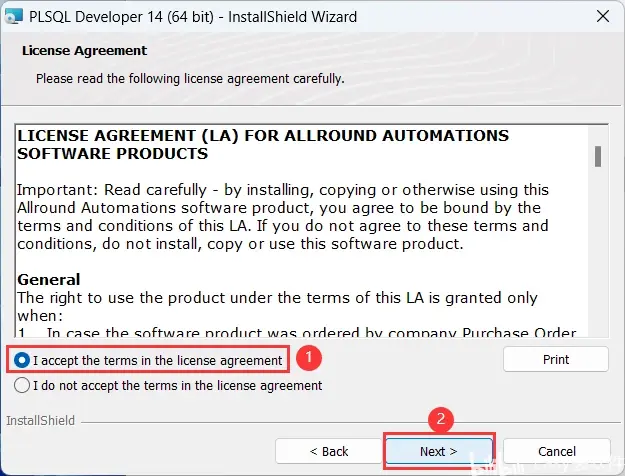Click the "SOFTWARE PRODUCTS" heading line
The width and height of the screenshot is (625, 476).
click(x=113, y=153)
